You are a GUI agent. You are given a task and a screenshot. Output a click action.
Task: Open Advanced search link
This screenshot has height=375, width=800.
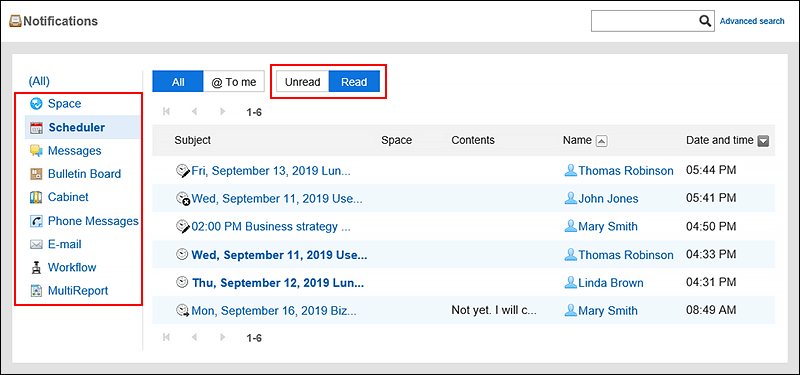coord(752,21)
